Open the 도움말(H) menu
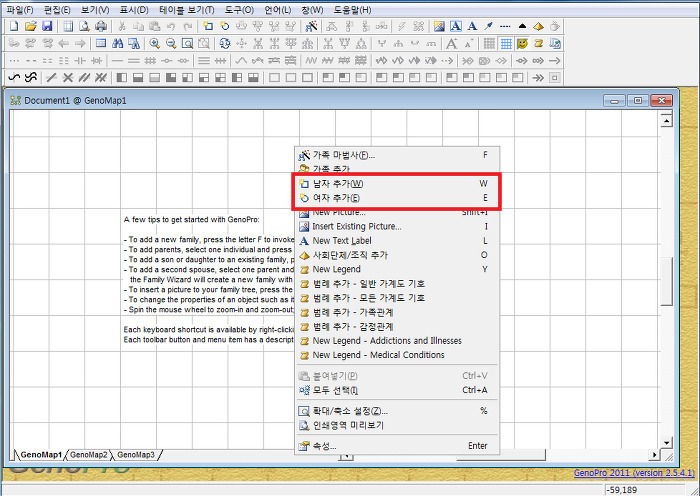This screenshot has width=700, height=496. point(352,10)
